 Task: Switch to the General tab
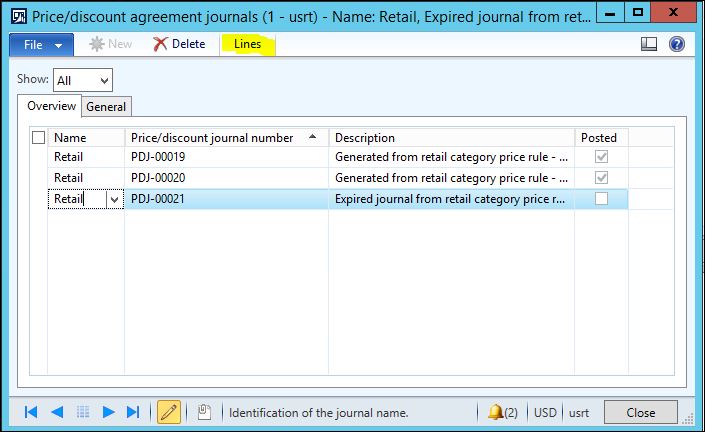(x=106, y=107)
